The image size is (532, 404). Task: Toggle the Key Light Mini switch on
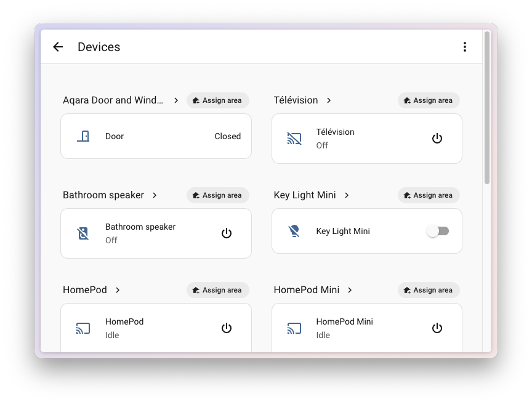pos(438,231)
